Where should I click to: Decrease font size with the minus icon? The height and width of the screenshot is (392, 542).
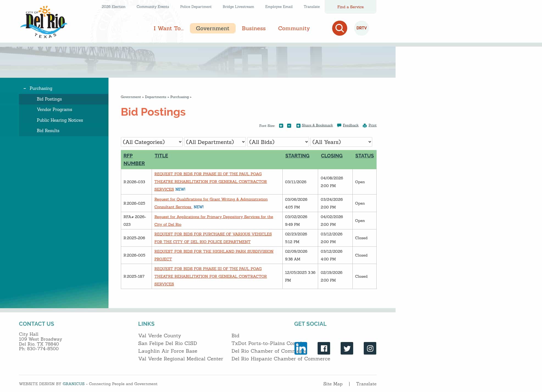(x=289, y=126)
